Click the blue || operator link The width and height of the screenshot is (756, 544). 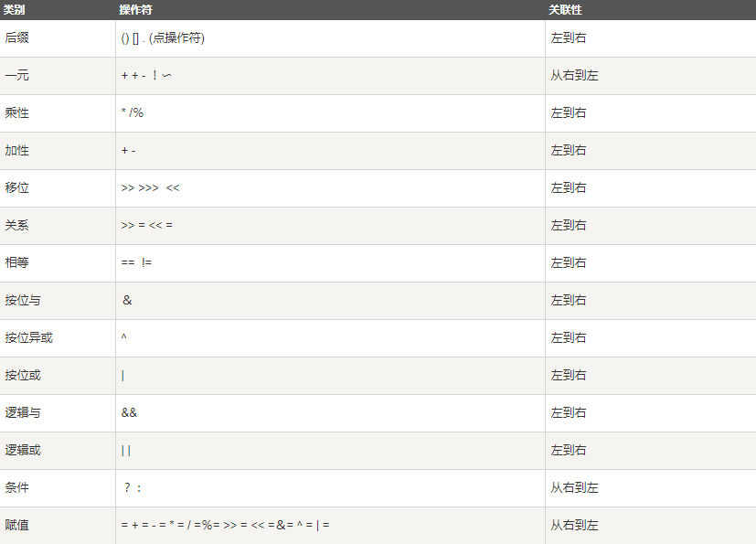coord(126,450)
